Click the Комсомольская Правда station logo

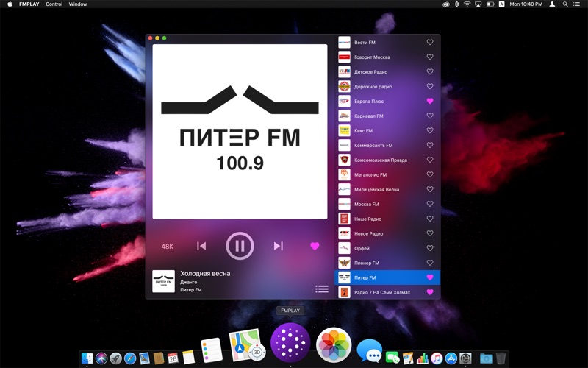[x=344, y=160]
